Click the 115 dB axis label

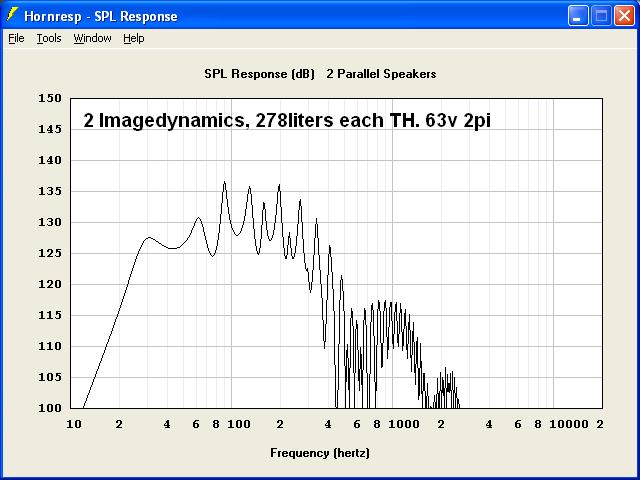[50, 316]
